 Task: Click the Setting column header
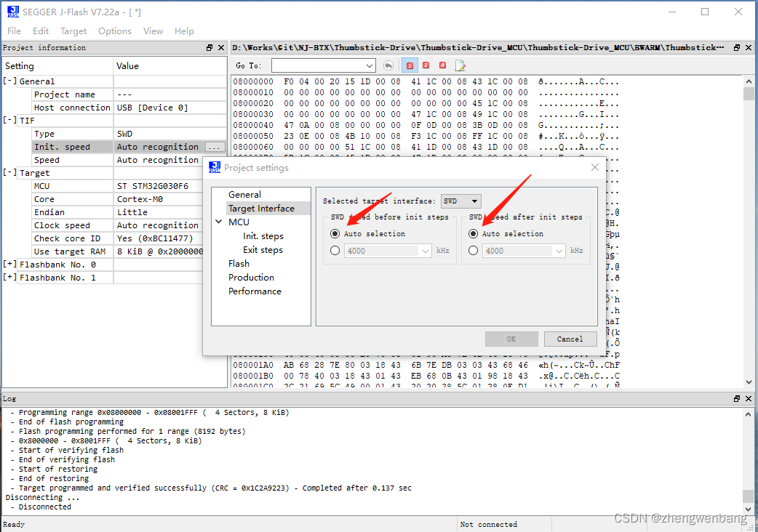[20, 66]
